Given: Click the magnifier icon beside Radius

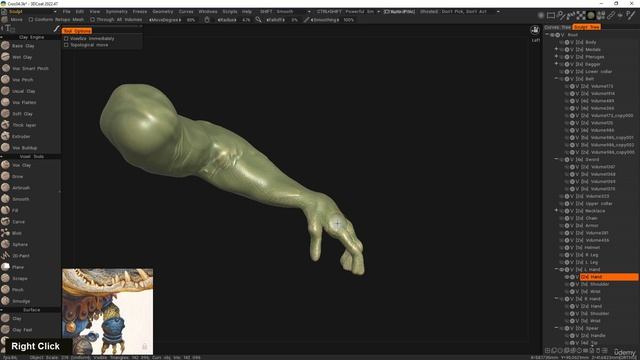Looking at the screenshot, I should coord(258,20).
